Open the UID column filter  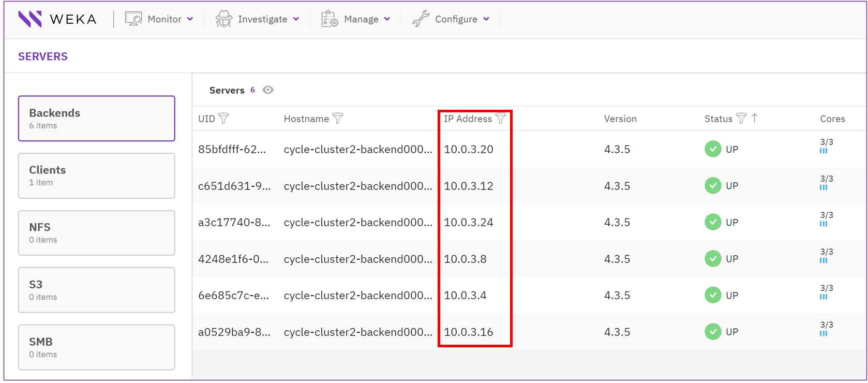[x=223, y=119]
